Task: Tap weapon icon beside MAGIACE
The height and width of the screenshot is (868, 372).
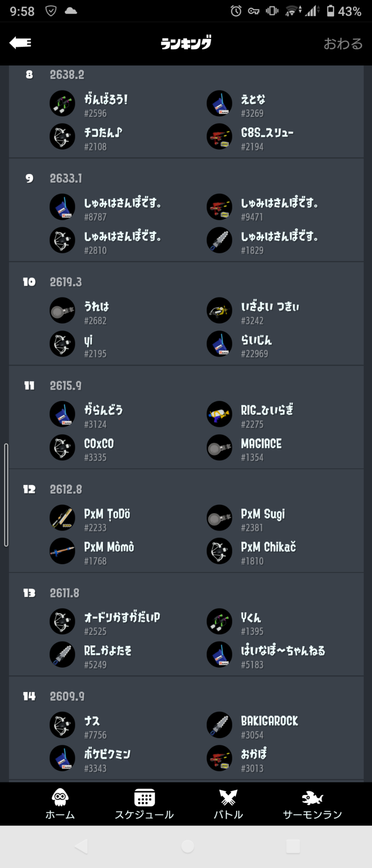Action: (x=219, y=447)
